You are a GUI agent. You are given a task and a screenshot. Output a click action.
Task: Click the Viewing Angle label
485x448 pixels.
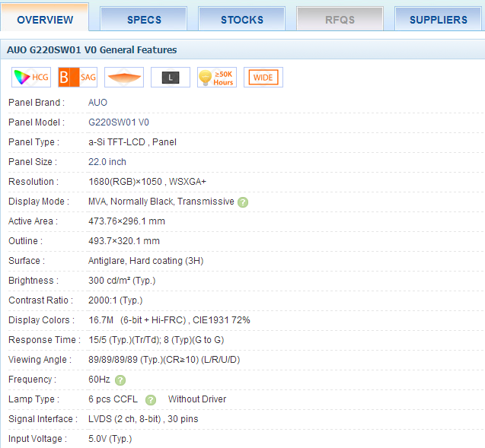pos(40,360)
